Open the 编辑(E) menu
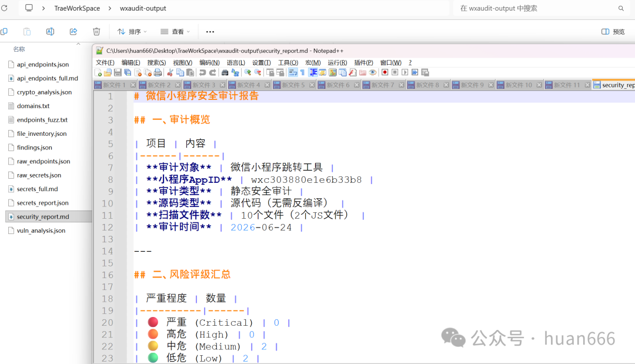This screenshot has width=635, height=364. [x=131, y=62]
